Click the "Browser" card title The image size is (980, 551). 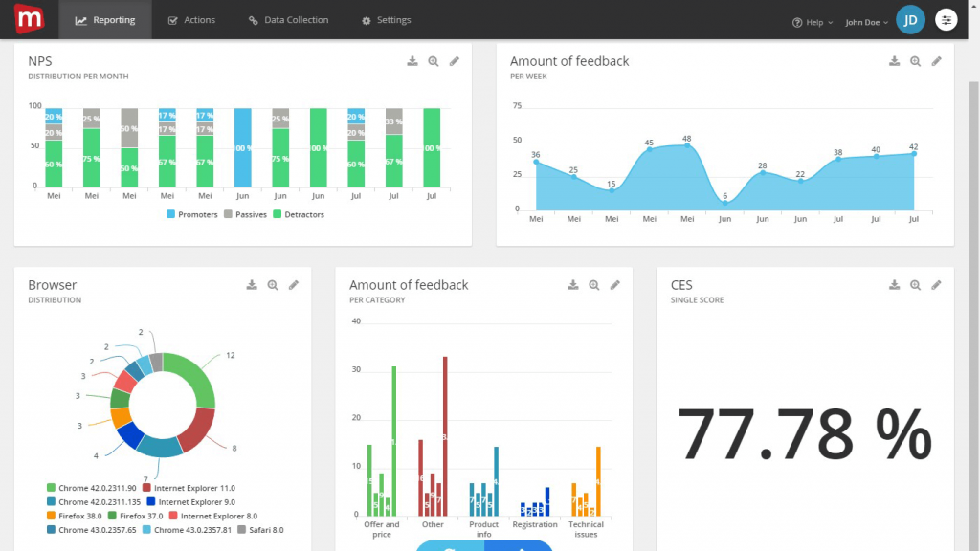tap(53, 285)
